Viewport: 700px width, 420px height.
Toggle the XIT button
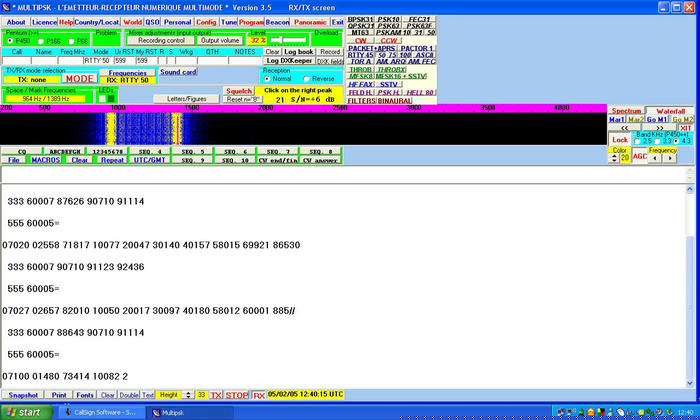(x=685, y=128)
